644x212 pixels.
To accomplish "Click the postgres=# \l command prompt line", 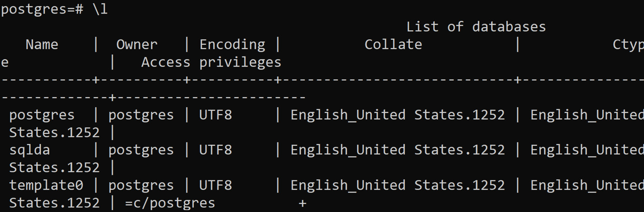I will (54, 9).
